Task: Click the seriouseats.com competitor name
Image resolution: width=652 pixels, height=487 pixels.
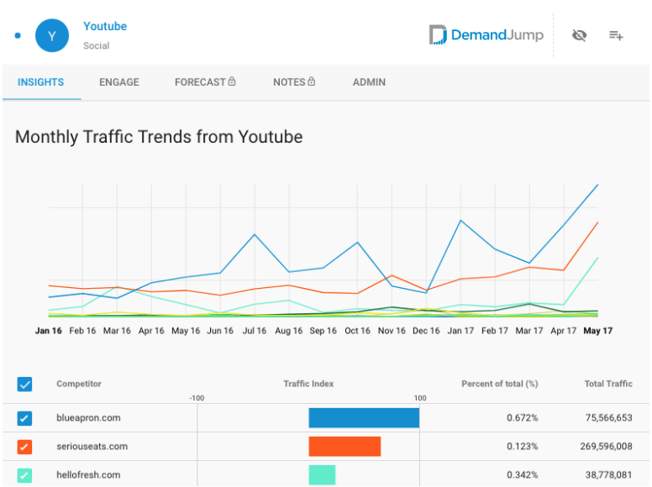Action: click(92, 446)
